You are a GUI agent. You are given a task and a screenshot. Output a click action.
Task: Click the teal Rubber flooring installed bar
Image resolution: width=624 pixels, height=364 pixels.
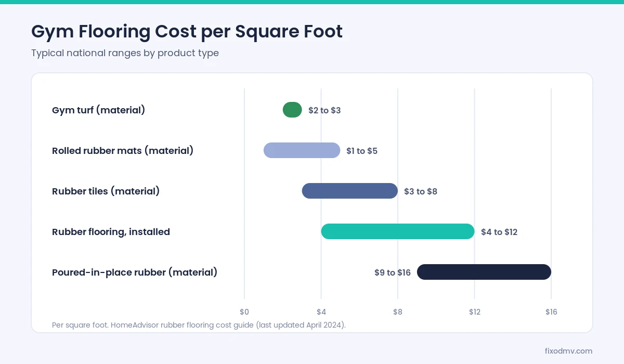point(398,231)
